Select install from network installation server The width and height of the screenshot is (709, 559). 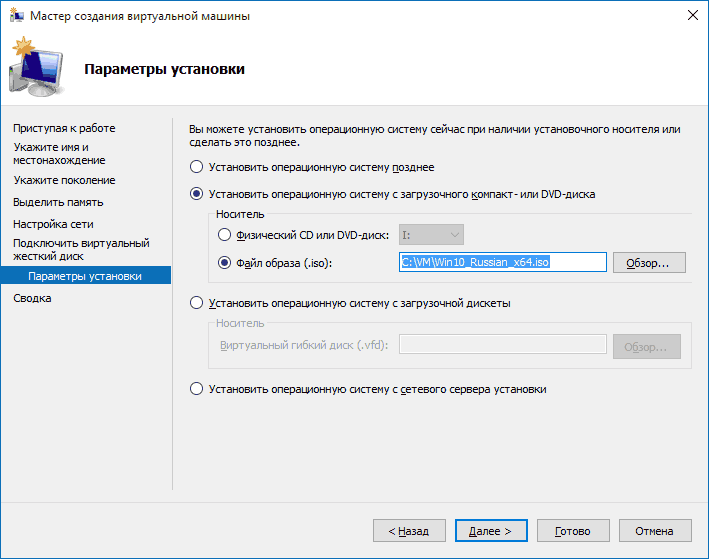coord(197,389)
